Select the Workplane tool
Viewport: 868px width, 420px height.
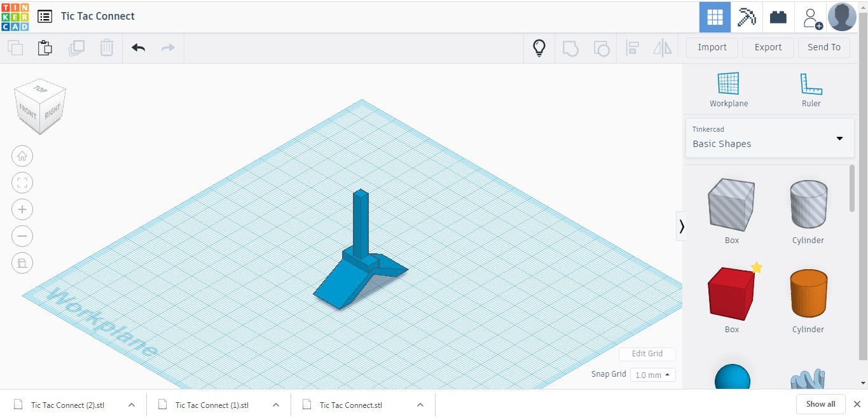click(727, 89)
